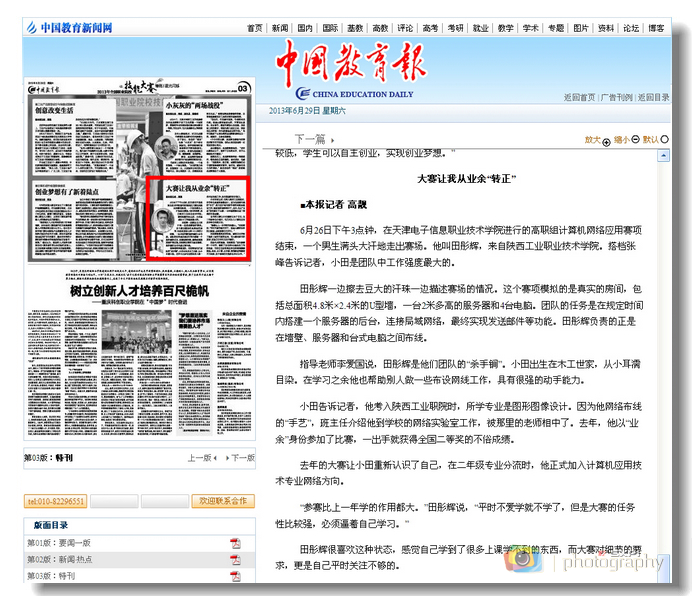The width and height of the screenshot is (692, 596).
Task: Click the tel:010-82296551 button
Action: pyautogui.click(x=56, y=500)
